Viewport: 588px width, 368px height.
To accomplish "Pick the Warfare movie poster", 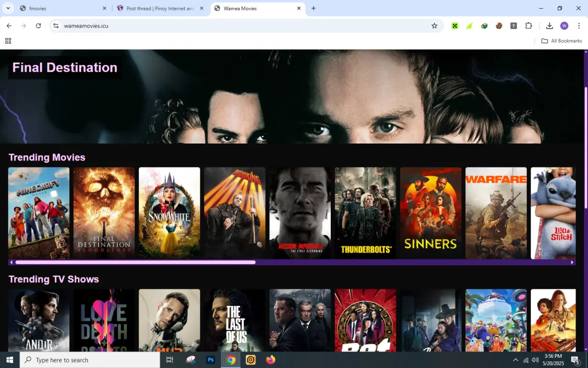I will 496,213.
